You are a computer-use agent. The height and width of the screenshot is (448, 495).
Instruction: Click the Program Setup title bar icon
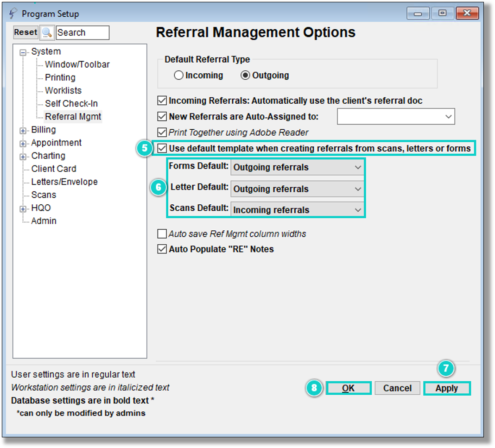tap(13, 13)
